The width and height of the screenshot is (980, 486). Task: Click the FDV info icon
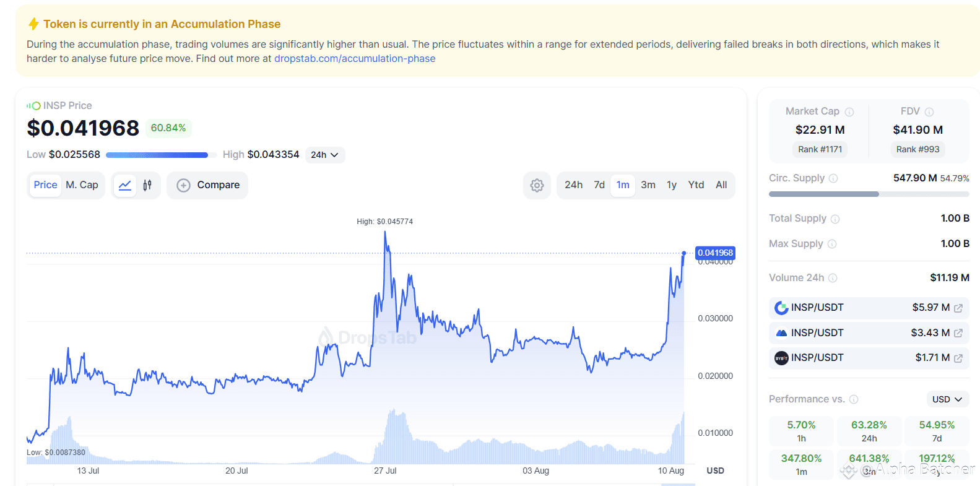[929, 112]
